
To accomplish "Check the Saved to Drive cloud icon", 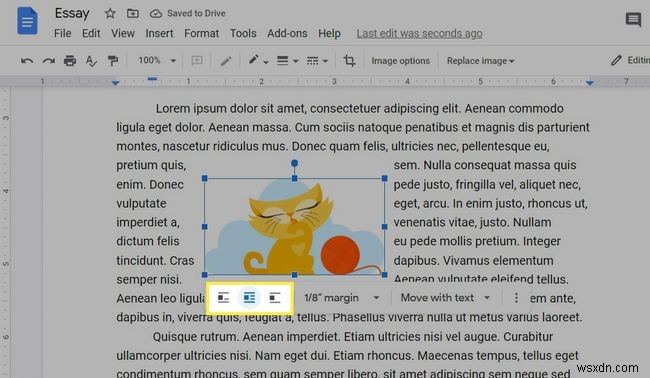I will (156, 14).
